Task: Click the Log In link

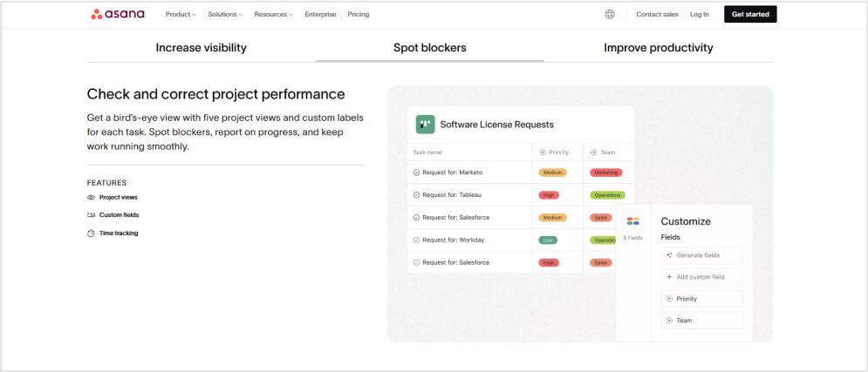Action: coord(699,14)
